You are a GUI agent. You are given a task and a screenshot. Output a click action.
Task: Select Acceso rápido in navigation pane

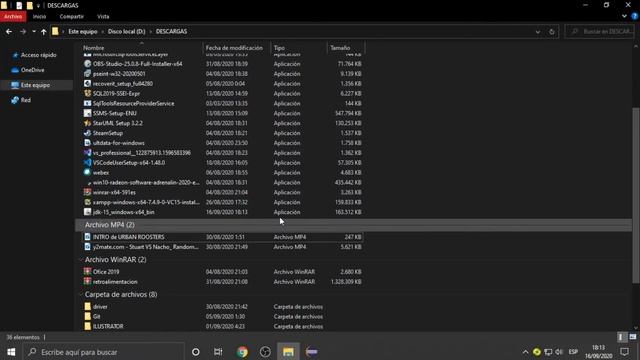pos(38,55)
